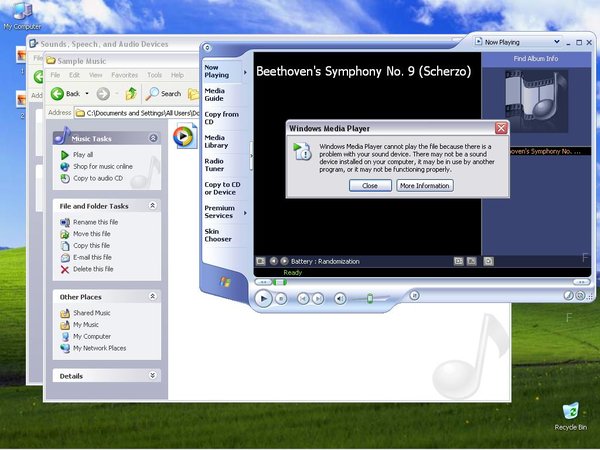Skip to the previous track

[x=303, y=298]
